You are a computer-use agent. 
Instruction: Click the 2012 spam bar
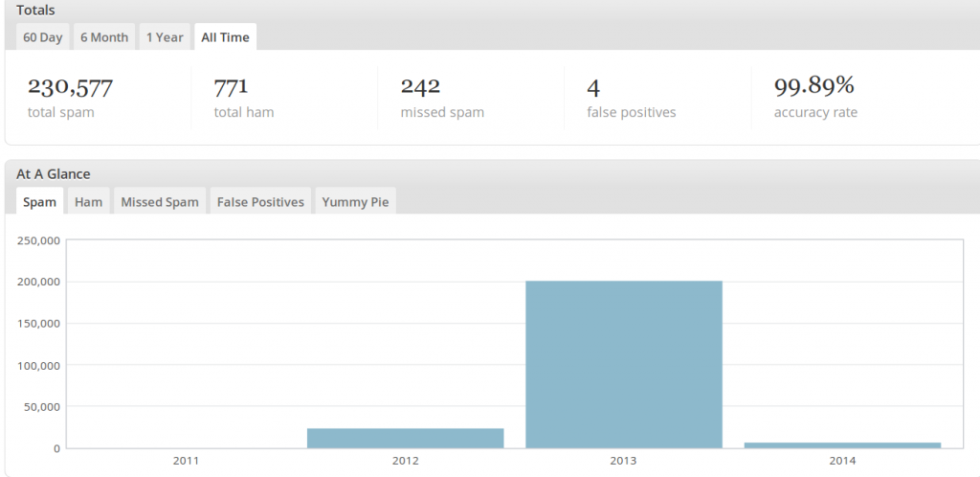(x=405, y=439)
